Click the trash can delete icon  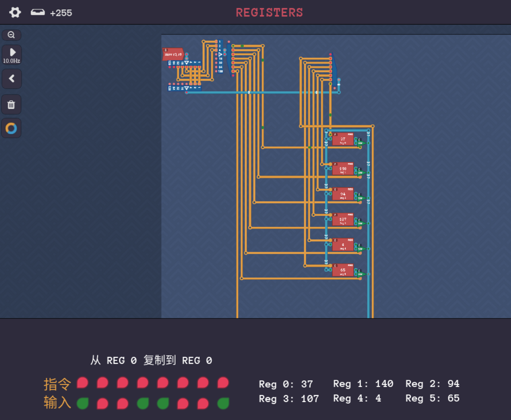pyautogui.click(x=11, y=105)
